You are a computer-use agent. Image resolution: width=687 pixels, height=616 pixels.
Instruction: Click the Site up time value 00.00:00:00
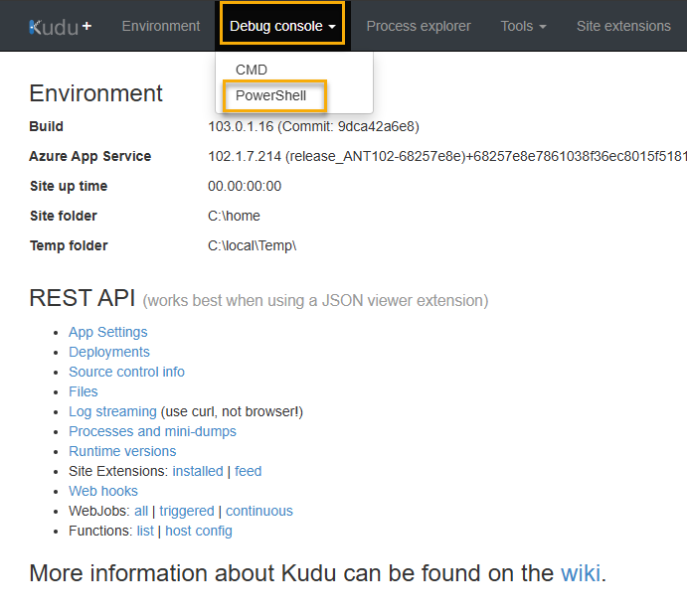click(x=245, y=186)
